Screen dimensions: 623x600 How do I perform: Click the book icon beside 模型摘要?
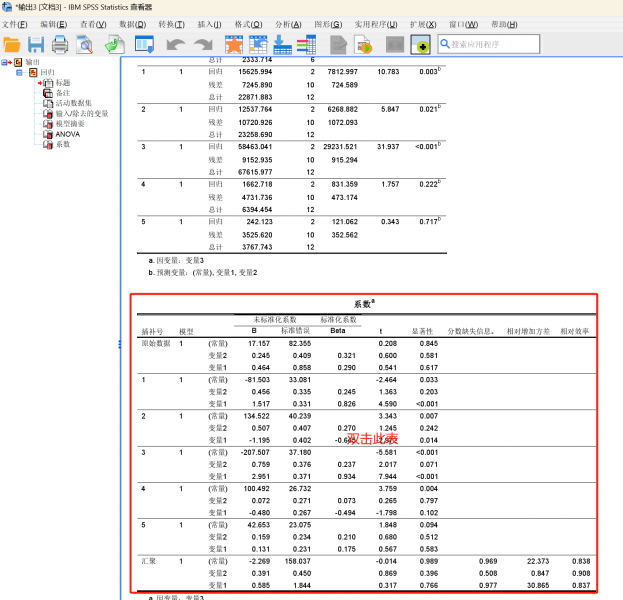[48, 124]
